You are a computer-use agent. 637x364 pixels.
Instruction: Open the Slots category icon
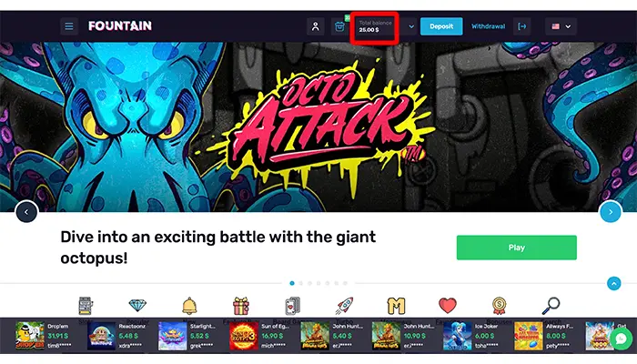[x=86, y=306]
